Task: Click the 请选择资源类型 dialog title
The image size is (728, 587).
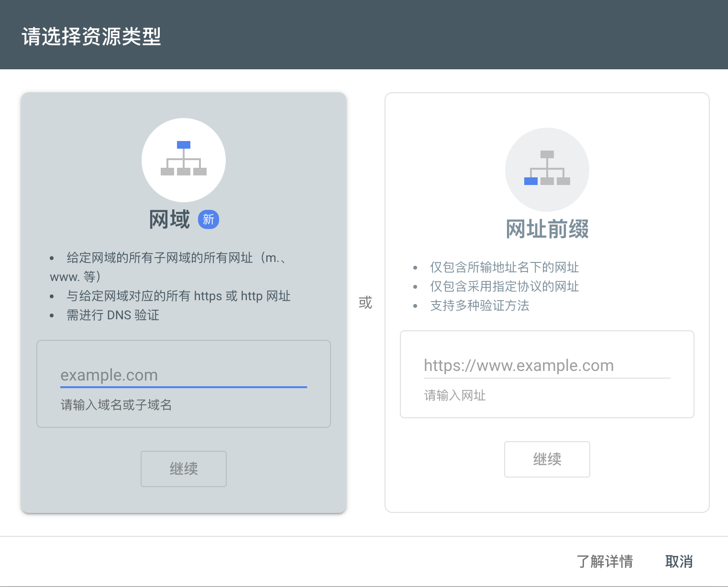Action: (x=91, y=35)
